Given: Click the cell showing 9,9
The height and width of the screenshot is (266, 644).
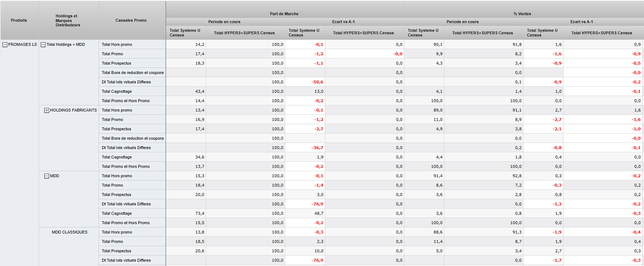Looking at the screenshot, I should click(424, 54).
